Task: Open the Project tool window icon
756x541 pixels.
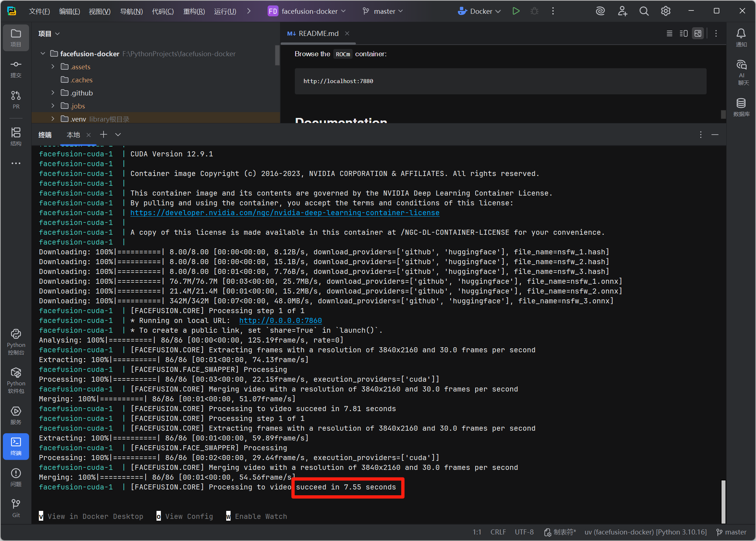Action: [x=16, y=37]
